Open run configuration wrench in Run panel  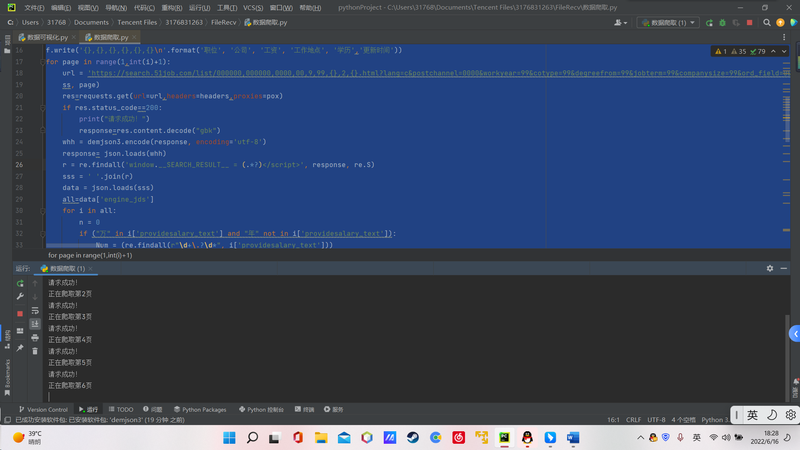point(20,296)
